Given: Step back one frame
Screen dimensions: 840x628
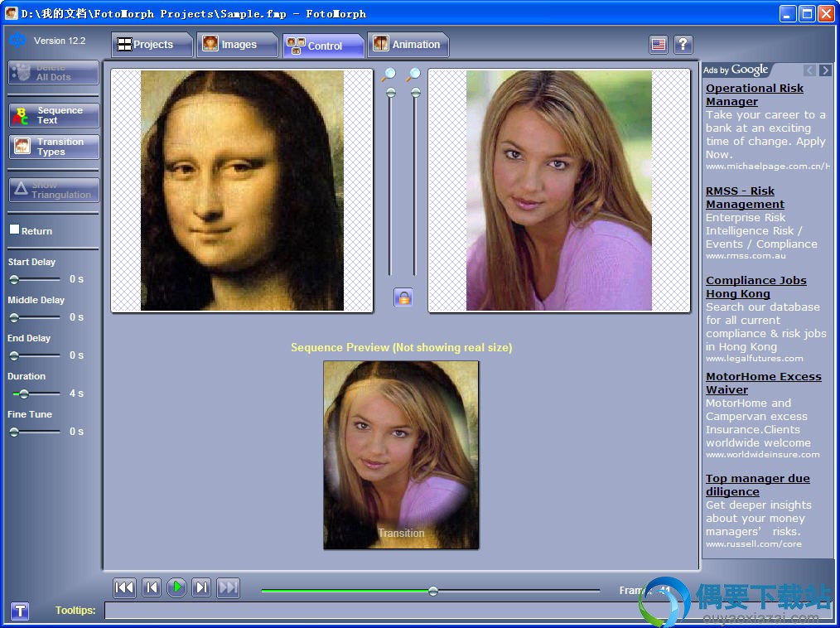Looking at the screenshot, I should pyautogui.click(x=152, y=587).
